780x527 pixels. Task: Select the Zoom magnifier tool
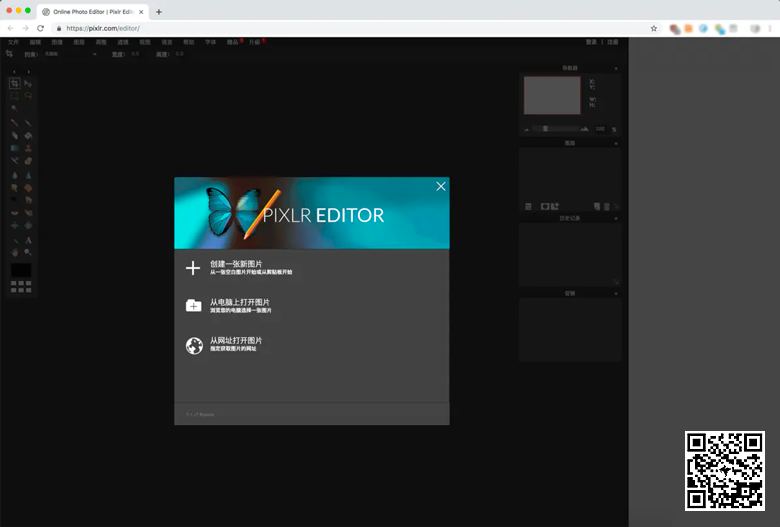(28, 252)
